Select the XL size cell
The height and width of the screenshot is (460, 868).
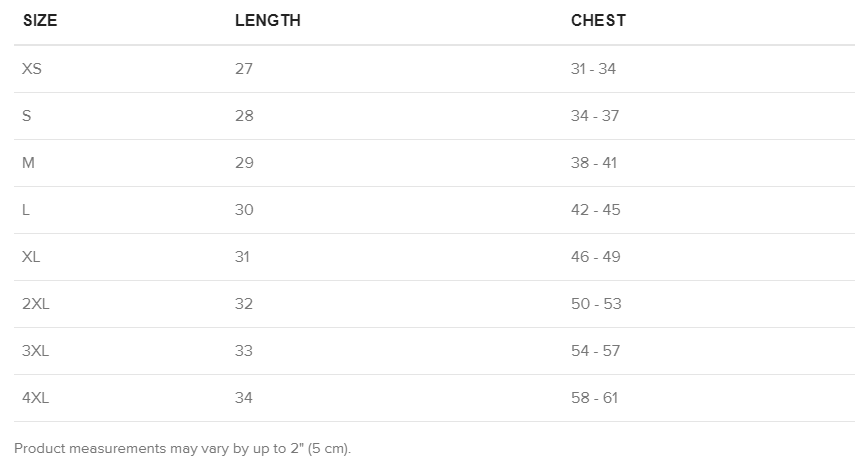coord(31,257)
